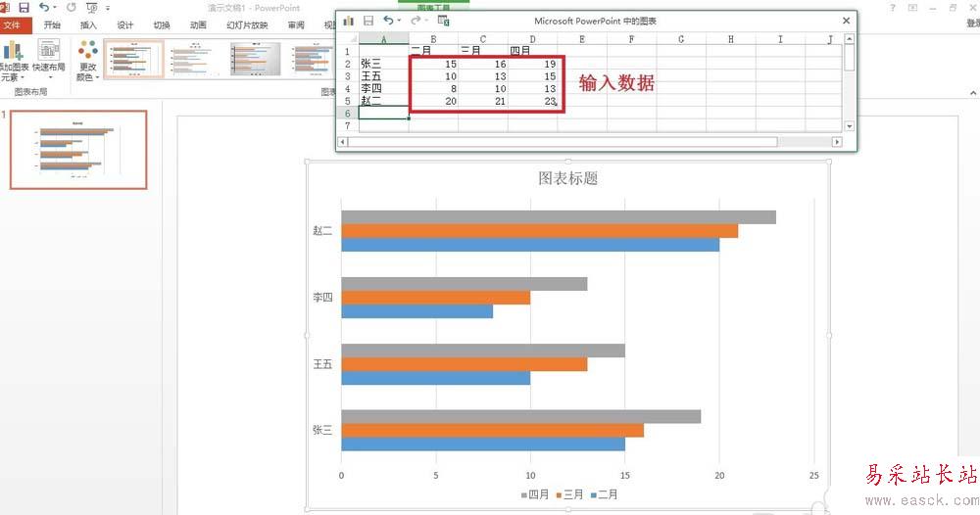Viewport: 980px width, 515px height.
Task: Select cell with value 8
Action: point(433,89)
